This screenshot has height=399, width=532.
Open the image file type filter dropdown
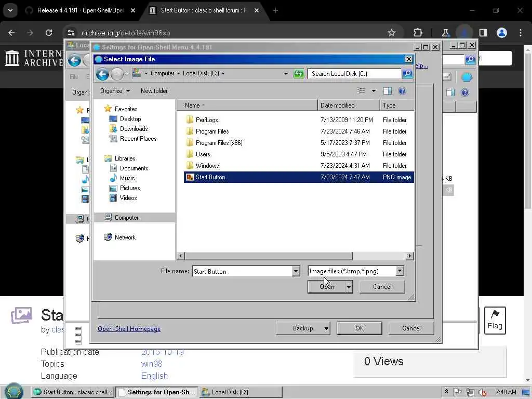(400, 271)
